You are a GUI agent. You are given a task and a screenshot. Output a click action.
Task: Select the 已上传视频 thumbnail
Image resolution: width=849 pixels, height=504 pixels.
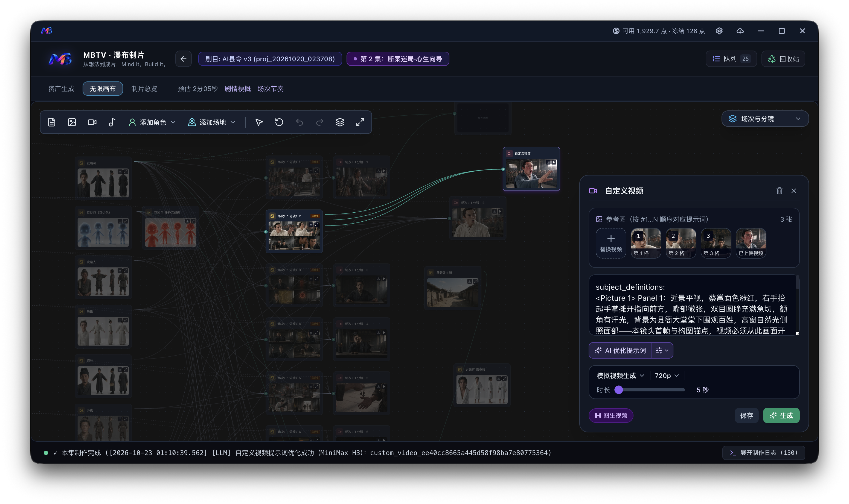(x=751, y=243)
